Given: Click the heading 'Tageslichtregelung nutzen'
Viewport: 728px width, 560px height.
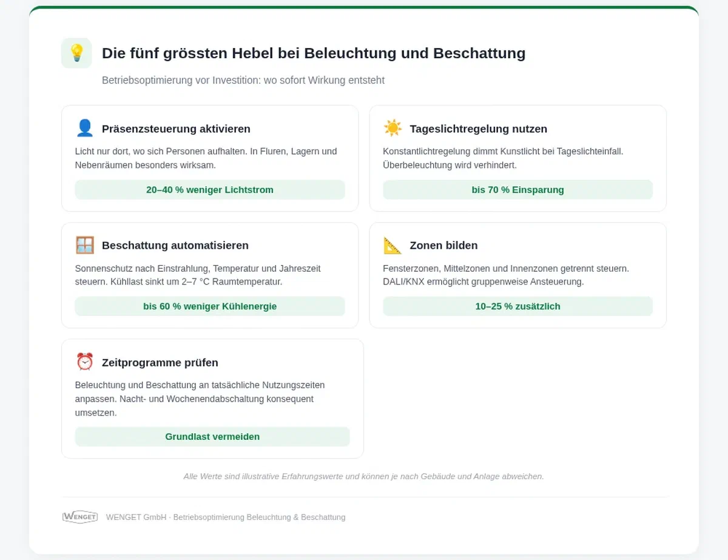Looking at the screenshot, I should (479, 129).
